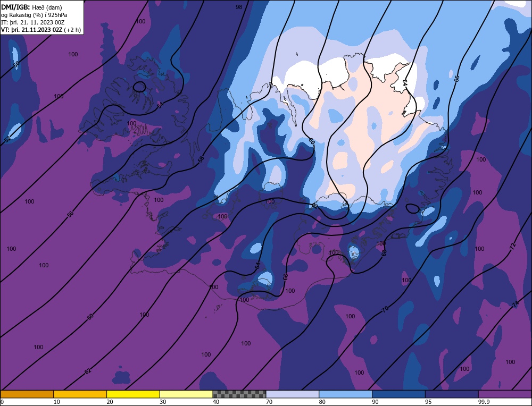Click the contour label '68'

[x=384, y=253]
